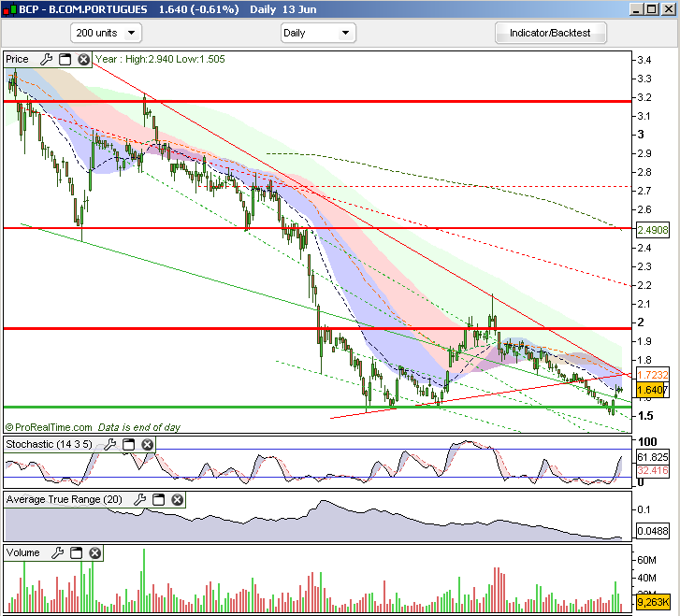This screenshot has height=616, width=680.
Task: Click the 1.6407 current price tag
Action: [x=652, y=390]
